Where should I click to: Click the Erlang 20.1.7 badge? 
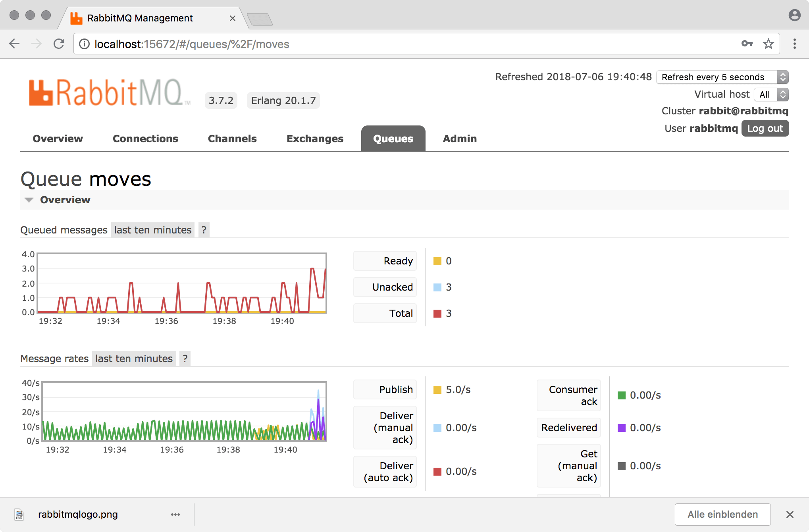(283, 100)
